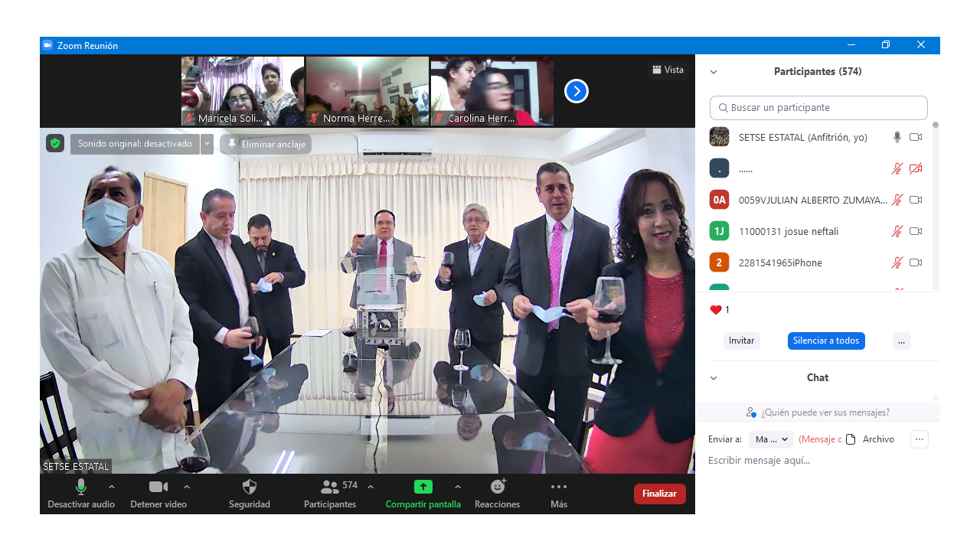
Task: Click disabled camera icon of '......' participant
Action: (x=916, y=168)
